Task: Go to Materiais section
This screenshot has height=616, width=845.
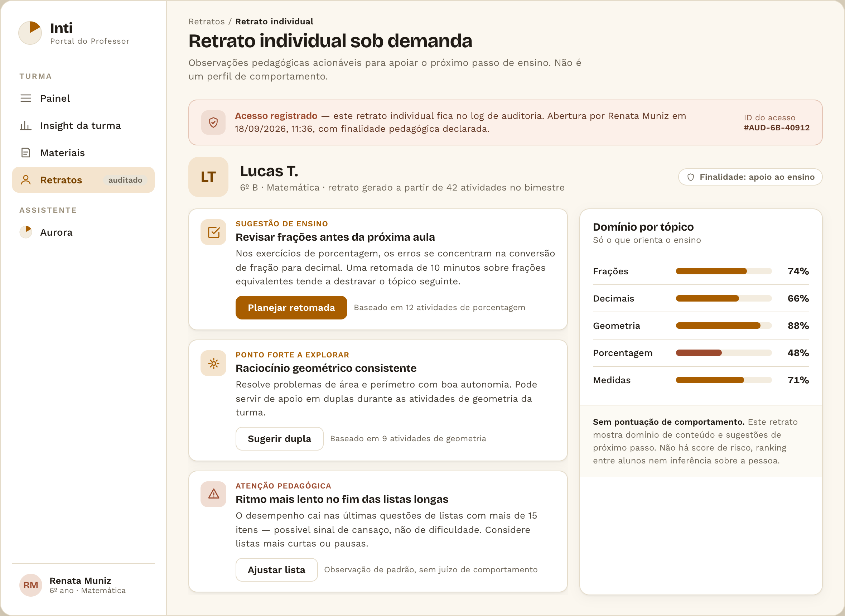Action: pos(83,153)
